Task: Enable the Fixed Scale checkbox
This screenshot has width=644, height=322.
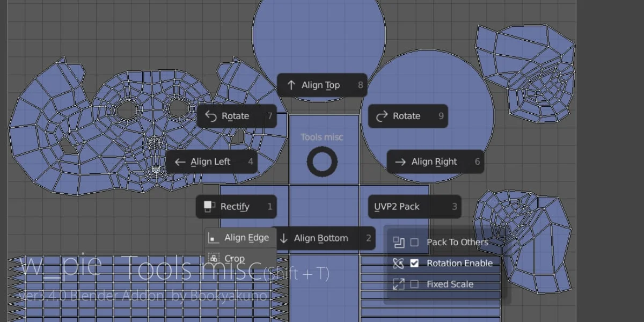Action: pos(414,284)
